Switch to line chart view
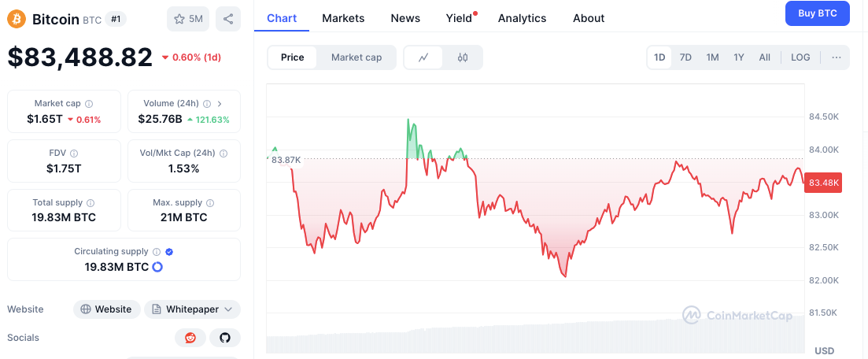The image size is (868, 359). 423,57
